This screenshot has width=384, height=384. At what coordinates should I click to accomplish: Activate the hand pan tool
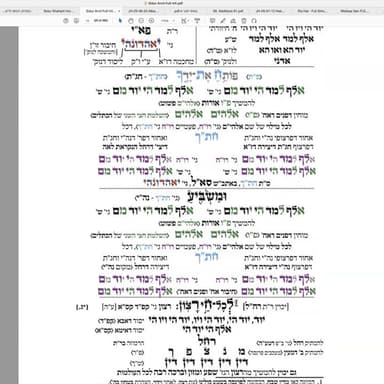click(x=131, y=21)
